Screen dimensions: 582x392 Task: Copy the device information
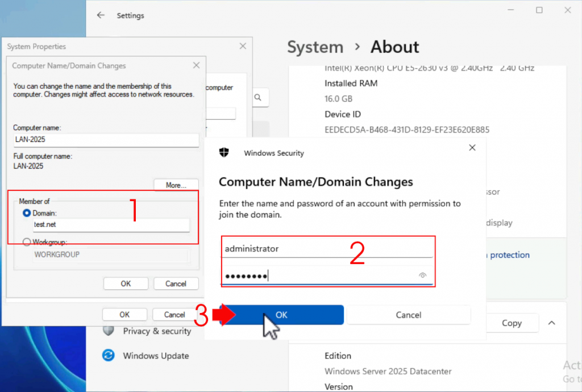[512, 323]
